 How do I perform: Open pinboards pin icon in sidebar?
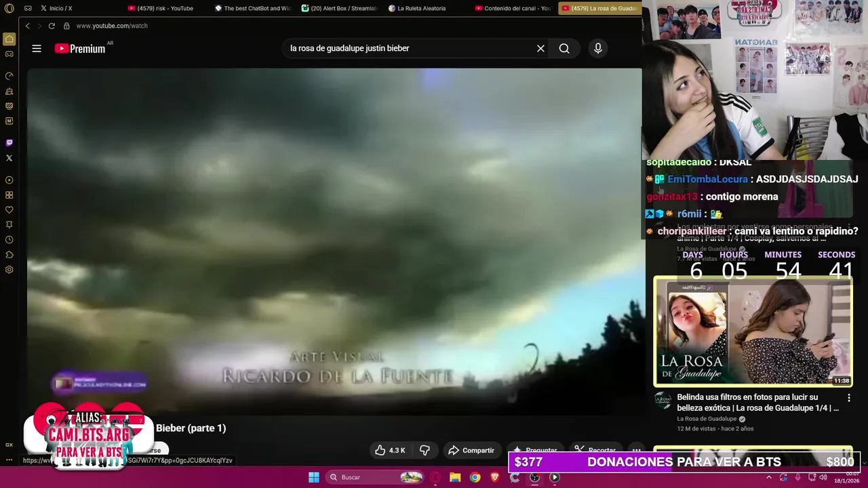click(x=9, y=225)
